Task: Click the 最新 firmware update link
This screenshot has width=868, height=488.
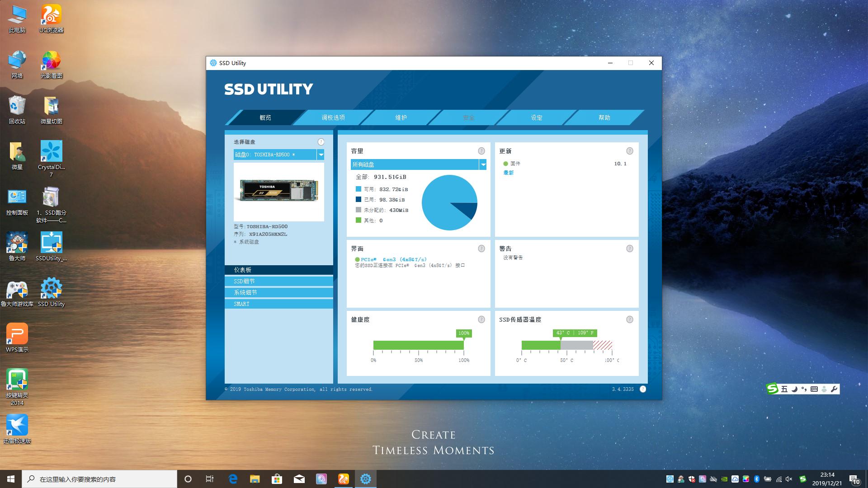Action: tap(509, 173)
